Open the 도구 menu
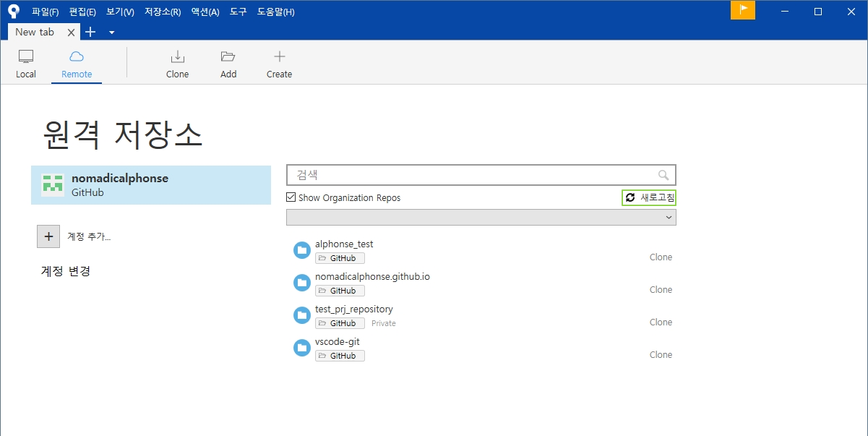The image size is (868, 436). click(238, 12)
